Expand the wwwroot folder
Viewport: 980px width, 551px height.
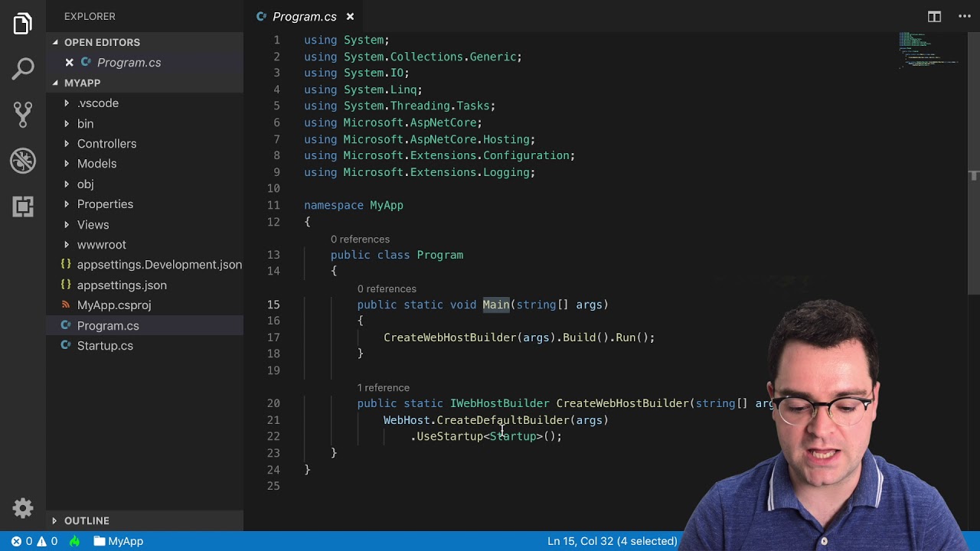tap(145, 245)
